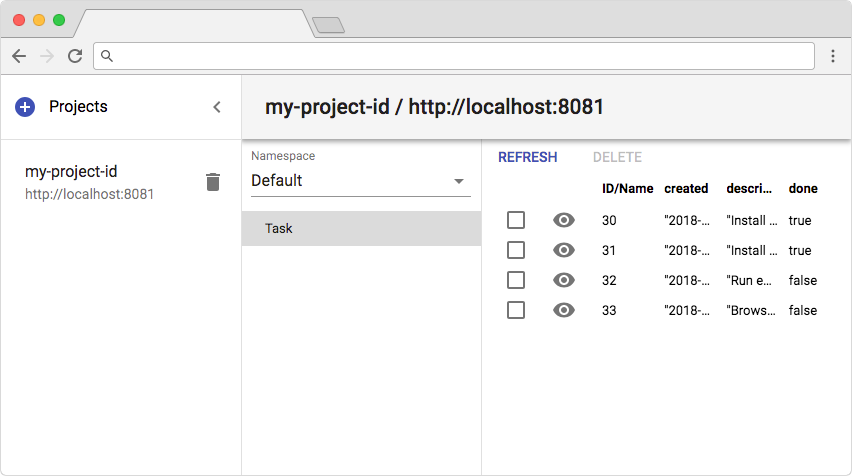852x476 pixels.
Task: Delete my-project-id using the trash icon
Action: [x=212, y=182]
